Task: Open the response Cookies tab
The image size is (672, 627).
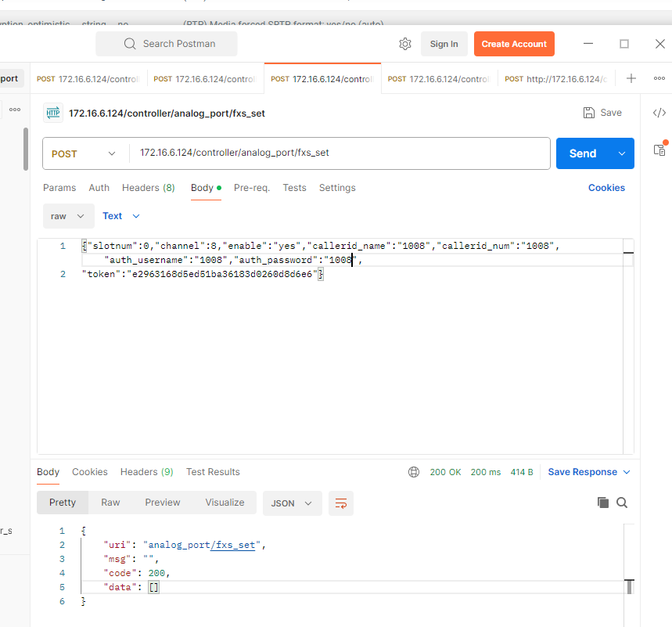Action: coord(89,472)
